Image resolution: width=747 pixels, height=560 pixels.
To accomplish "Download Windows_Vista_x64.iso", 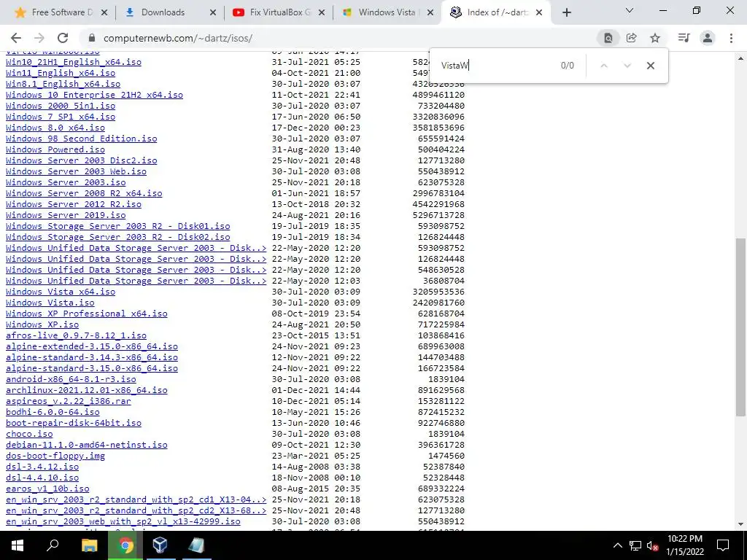I will [61, 292].
